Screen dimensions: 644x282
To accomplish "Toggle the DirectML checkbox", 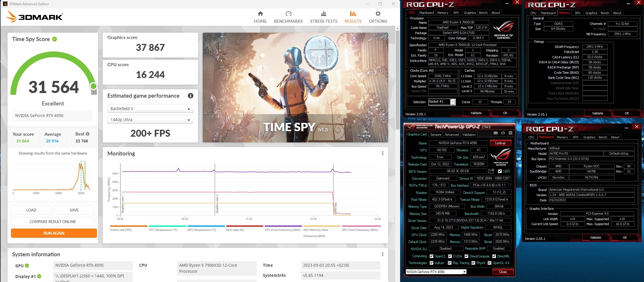I will pos(494,256).
